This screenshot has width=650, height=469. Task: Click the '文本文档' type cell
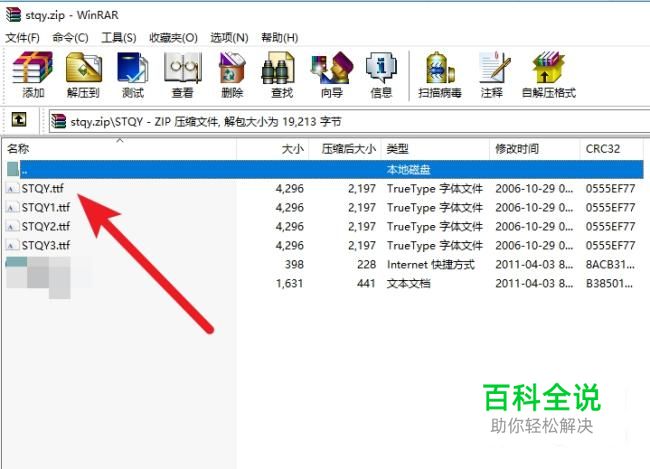click(x=408, y=284)
